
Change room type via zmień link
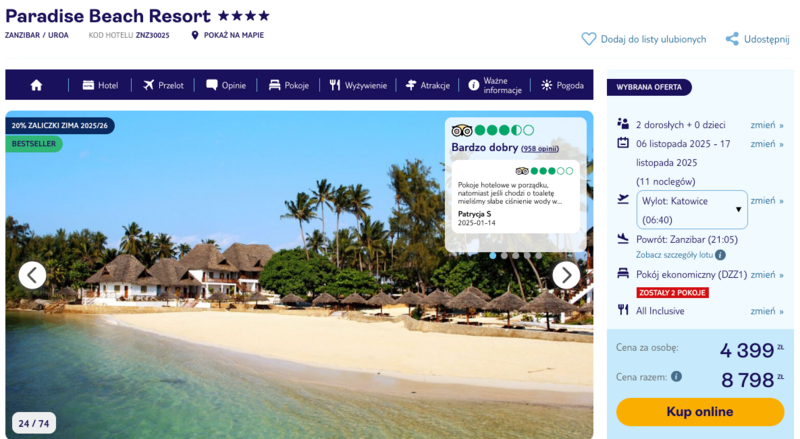tap(767, 275)
